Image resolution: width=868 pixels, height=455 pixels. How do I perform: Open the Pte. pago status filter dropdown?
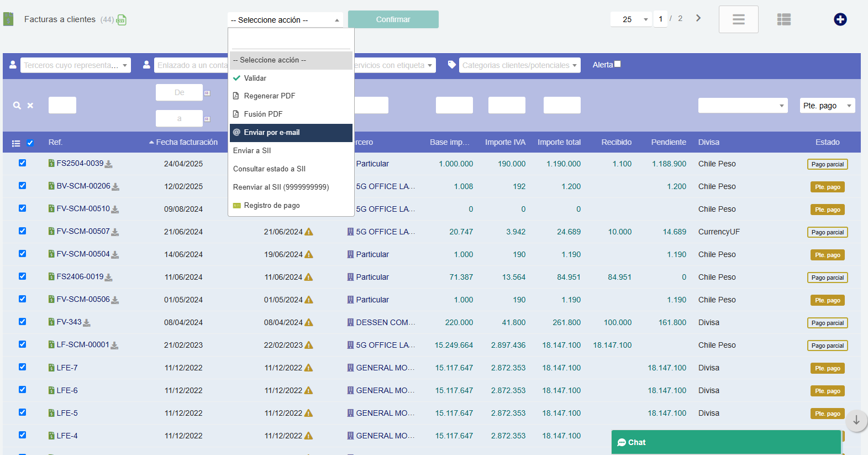827,106
